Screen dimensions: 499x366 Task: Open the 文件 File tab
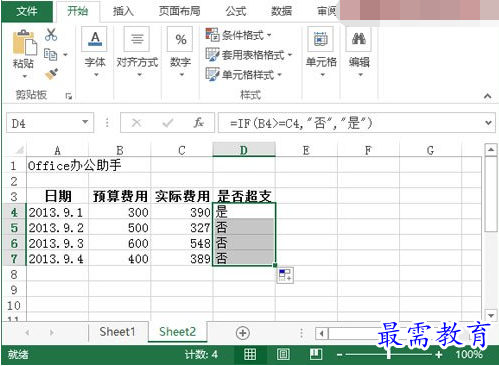coord(27,11)
